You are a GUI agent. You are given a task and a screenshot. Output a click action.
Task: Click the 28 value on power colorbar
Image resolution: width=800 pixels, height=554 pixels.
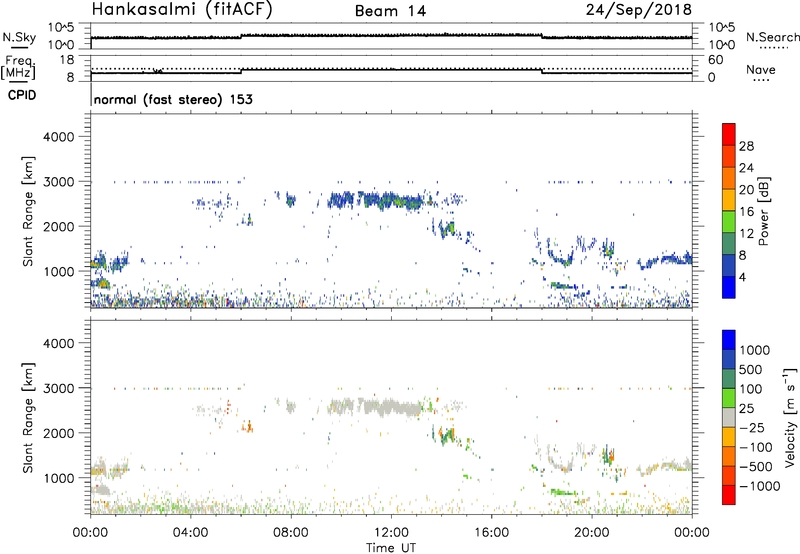tap(746, 146)
